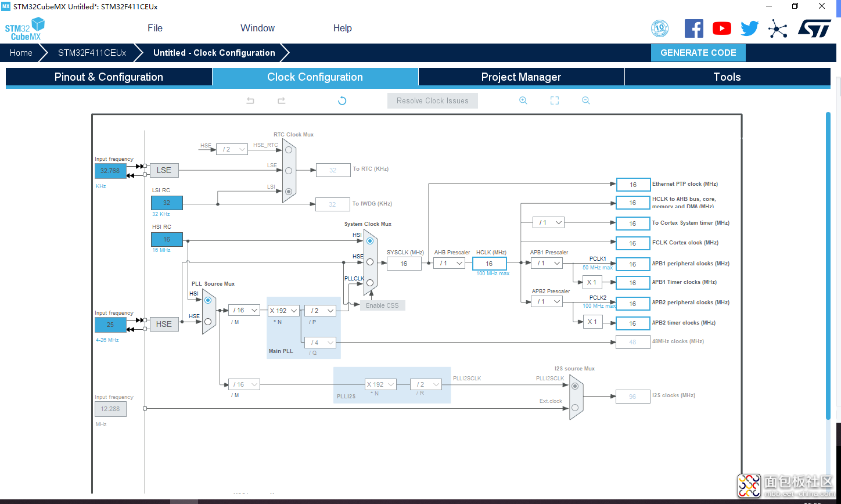Select PLLCLK in System Clock Mux
The width and height of the screenshot is (841, 504).
coord(370,283)
